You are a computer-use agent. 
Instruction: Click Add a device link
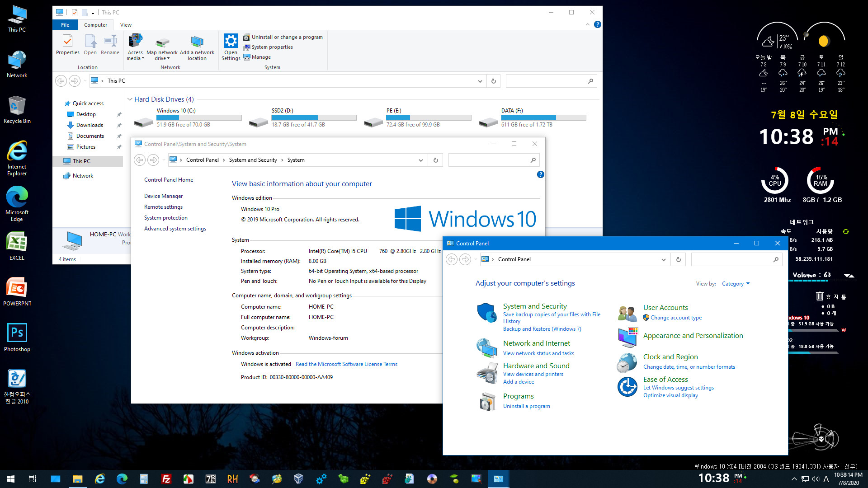(519, 382)
